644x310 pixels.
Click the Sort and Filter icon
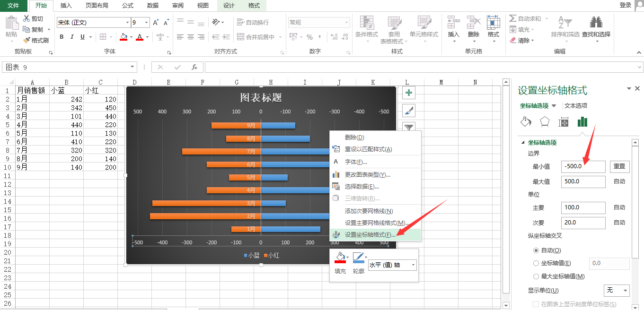pyautogui.click(x=565, y=22)
